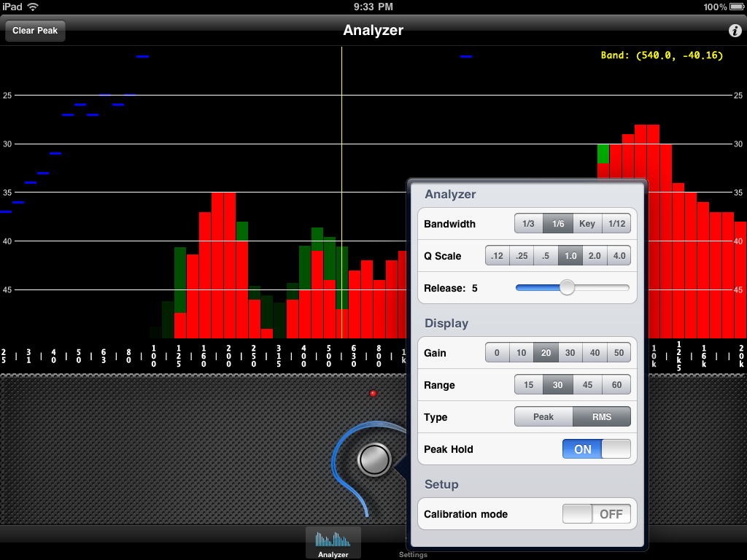
Task: Set Bandwidth to 1/12 octave
Action: coord(616,224)
